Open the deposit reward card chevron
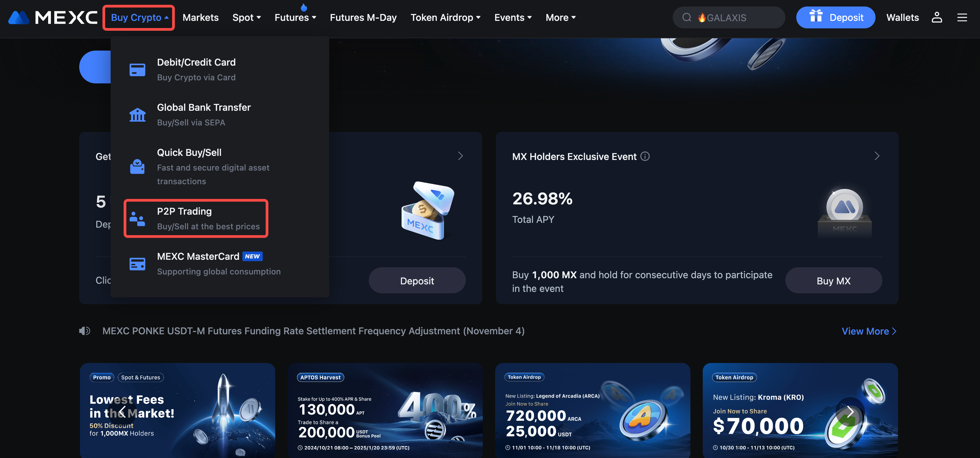The width and height of the screenshot is (980, 458). tap(460, 156)
